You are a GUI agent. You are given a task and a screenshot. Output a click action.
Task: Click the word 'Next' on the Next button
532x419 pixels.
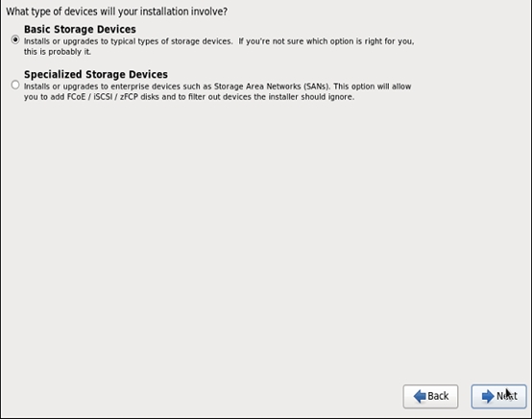click(507, 396)
